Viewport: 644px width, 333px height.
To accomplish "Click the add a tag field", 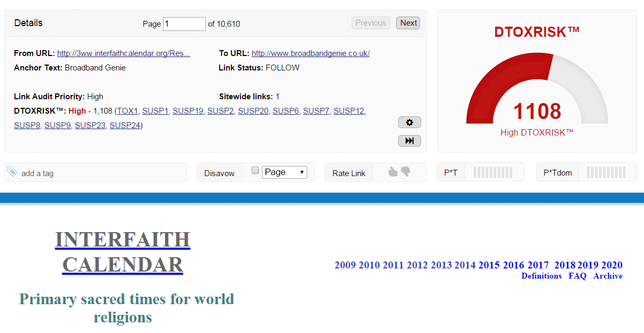I will click(102, 173).
